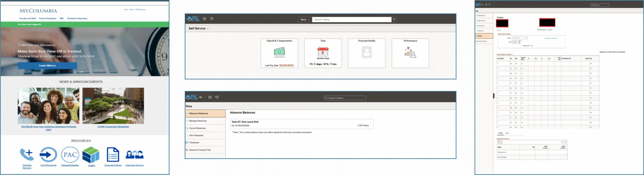Select Timesheet item in the Timesheet window sidebar
644x175 pixels.
(484, 36)
